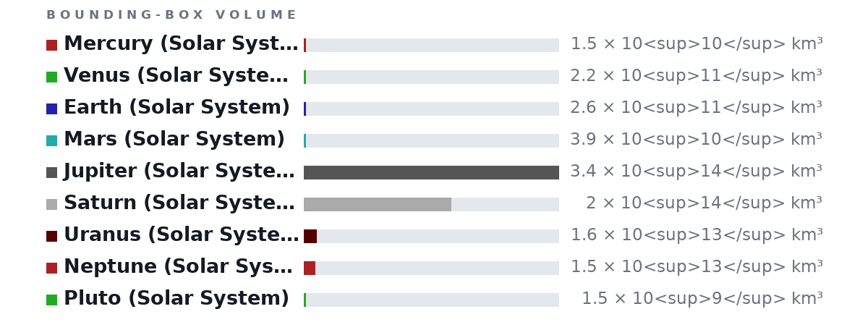Click Neptune's red volume bar

pyautogui.click(x=310, y=268)
